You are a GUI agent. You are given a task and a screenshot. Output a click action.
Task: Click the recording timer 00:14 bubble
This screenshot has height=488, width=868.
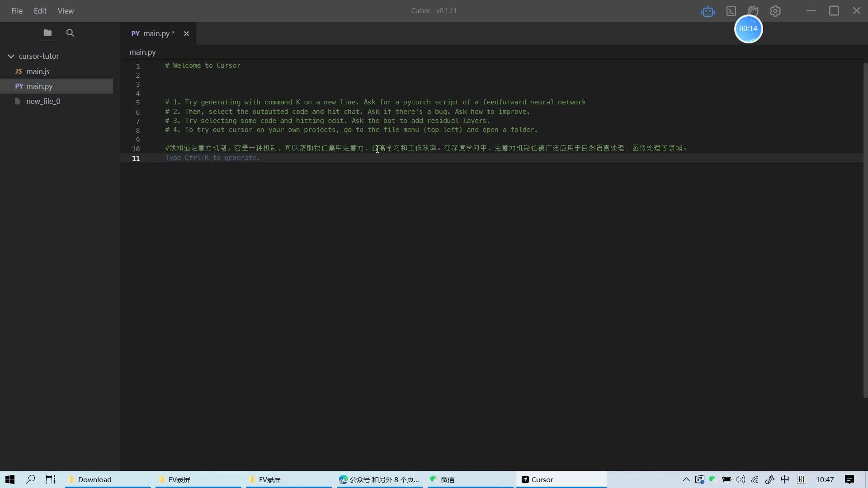[748, 29]
